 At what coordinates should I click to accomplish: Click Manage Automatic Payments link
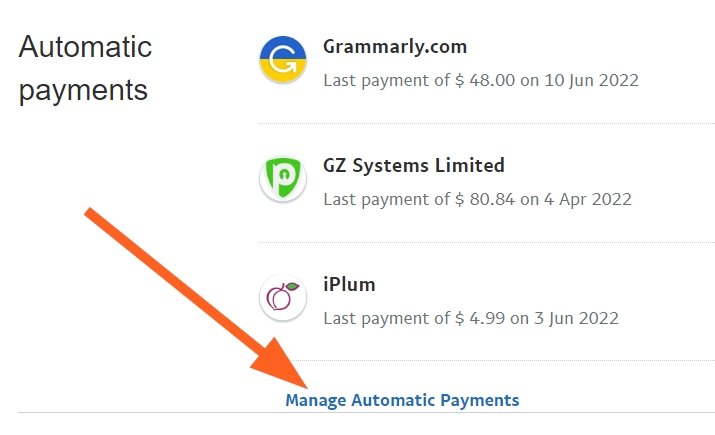(402, 400)
